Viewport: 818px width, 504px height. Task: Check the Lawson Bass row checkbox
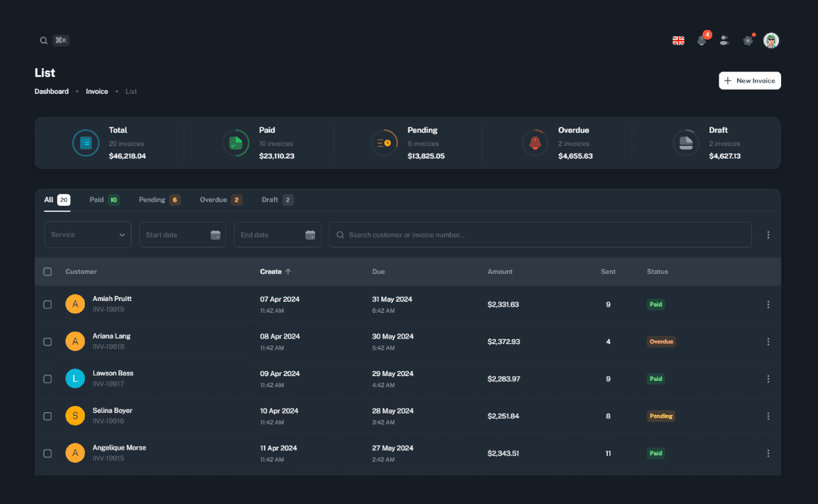click(47, 379)
